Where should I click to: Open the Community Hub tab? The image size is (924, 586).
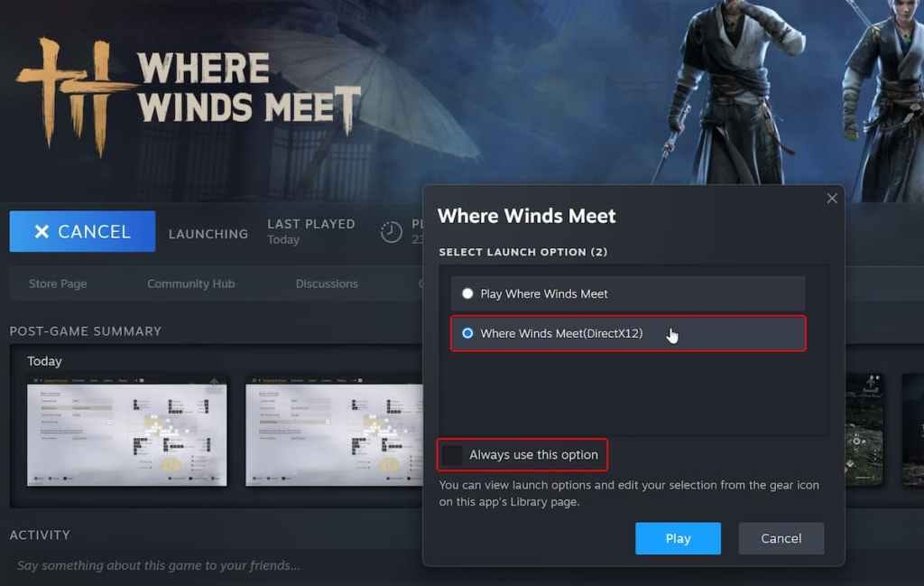pyautogui.click(x=191, y=284)
